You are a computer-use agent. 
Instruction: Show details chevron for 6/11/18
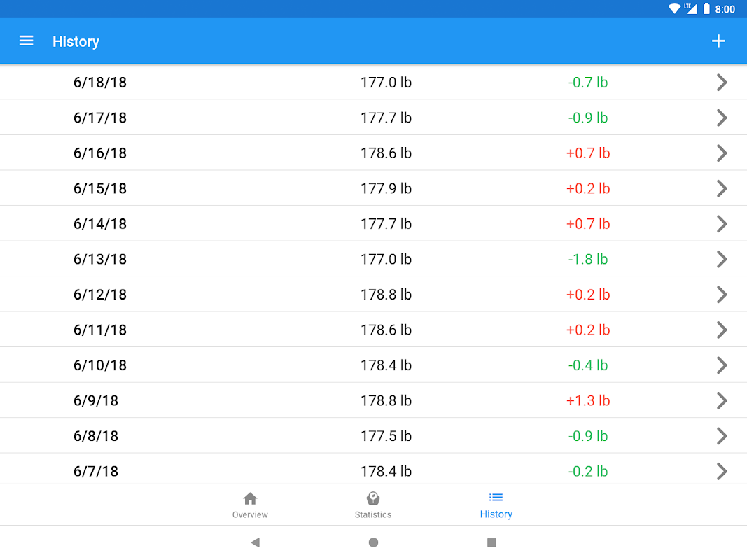(722, 330)
